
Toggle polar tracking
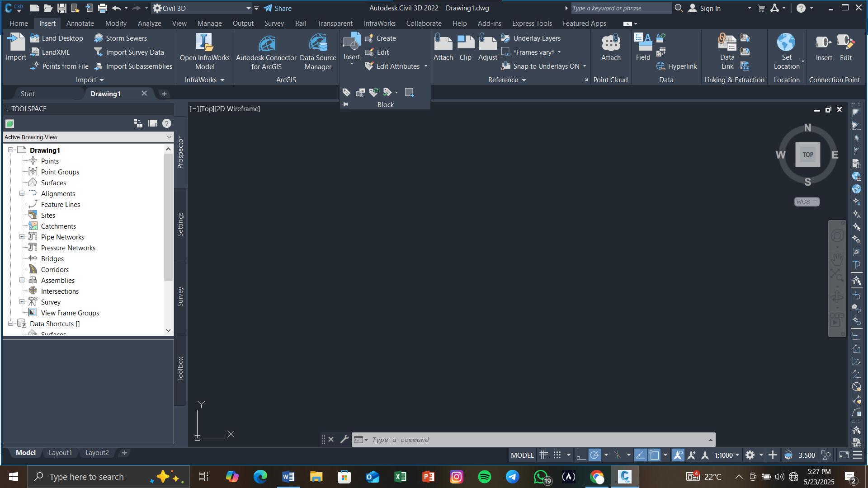594,455
